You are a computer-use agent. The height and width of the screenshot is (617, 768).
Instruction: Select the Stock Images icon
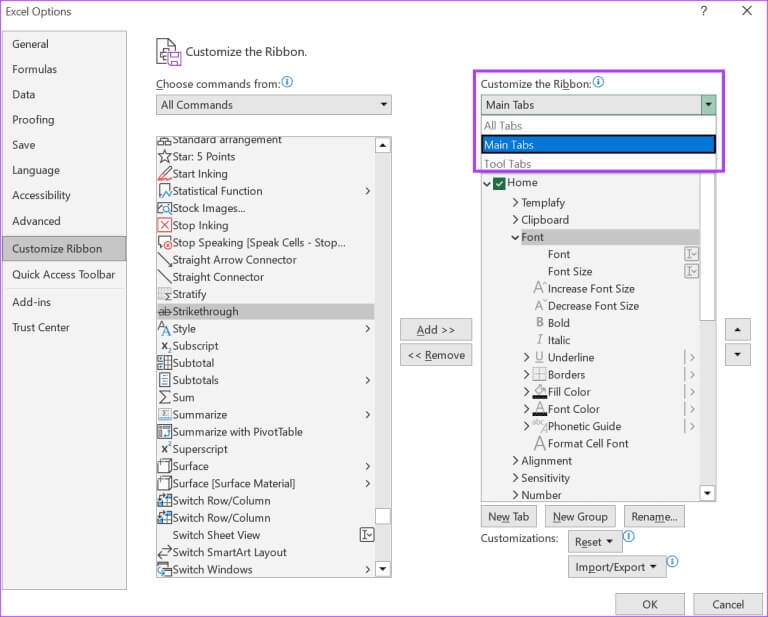(165, 208)
